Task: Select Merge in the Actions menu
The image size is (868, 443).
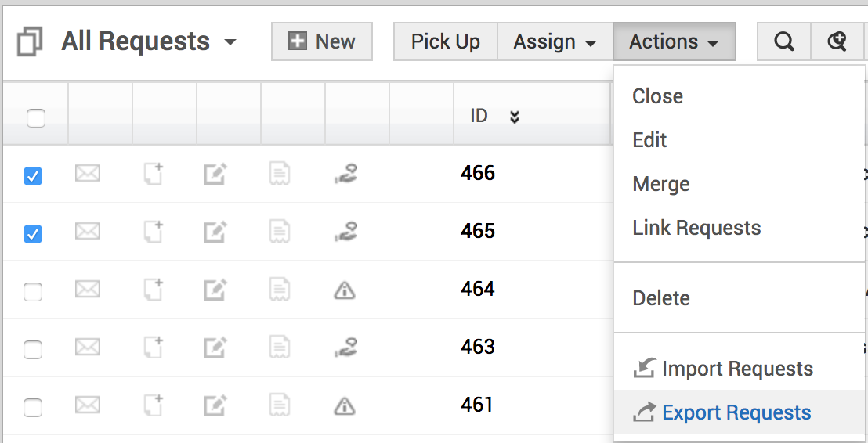Action: pyautogui.click(x=661, y=184)
